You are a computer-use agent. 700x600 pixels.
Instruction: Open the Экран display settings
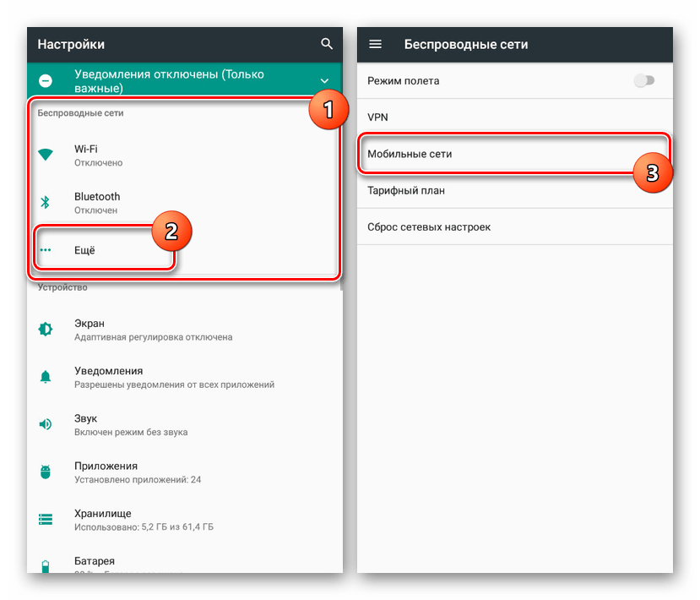tap(185, 330)
